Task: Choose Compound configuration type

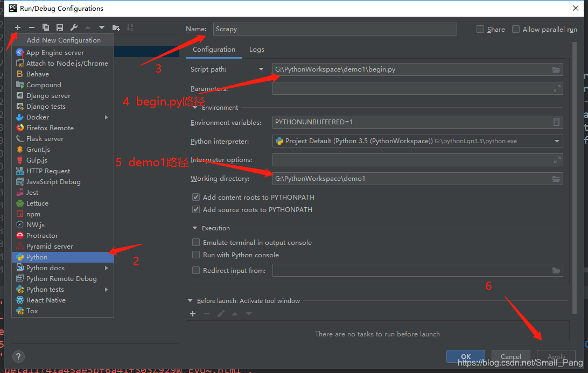Action: pyautogui.click(x=62, y=85)
